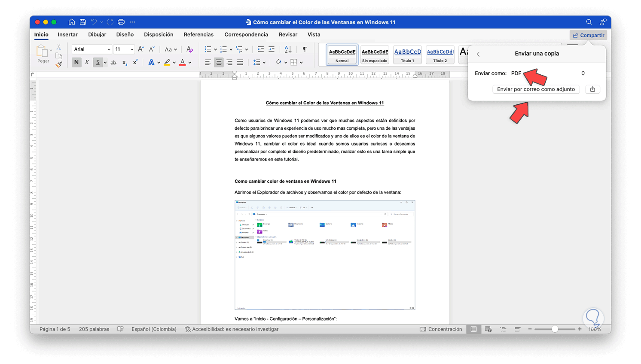The width and height of the screenshot is (641, 364).
Task: Expand the font color dropdown arrow
Action: pos(189,63)
